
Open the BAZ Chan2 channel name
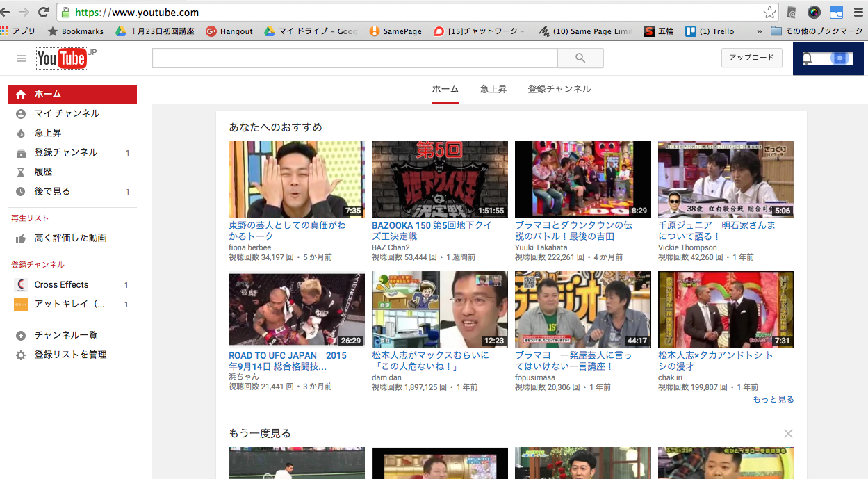[x=391, y=247]
